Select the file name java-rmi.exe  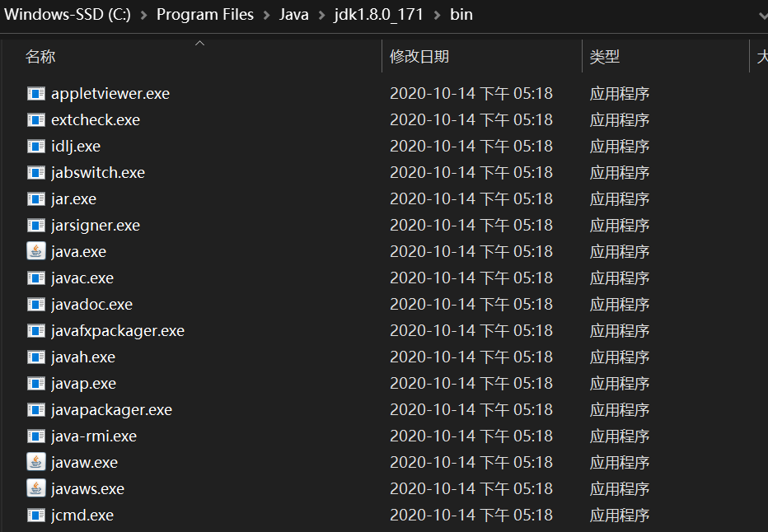point(94,436)
